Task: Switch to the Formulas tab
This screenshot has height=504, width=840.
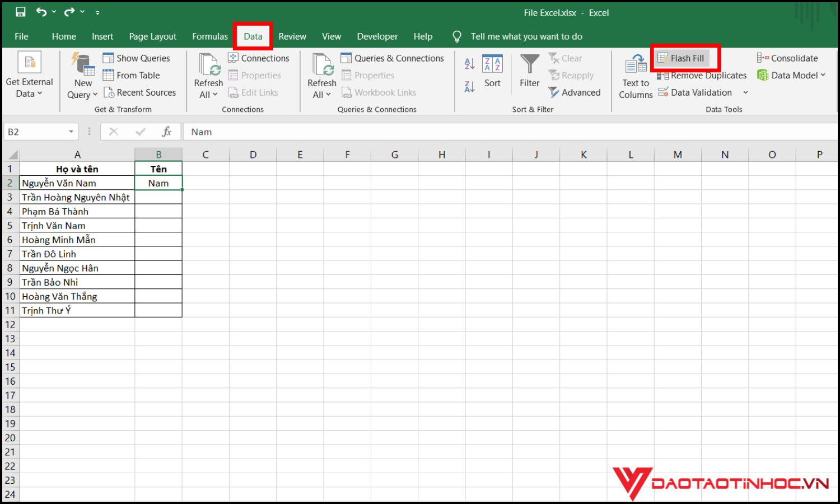Action: pos(210,36)
